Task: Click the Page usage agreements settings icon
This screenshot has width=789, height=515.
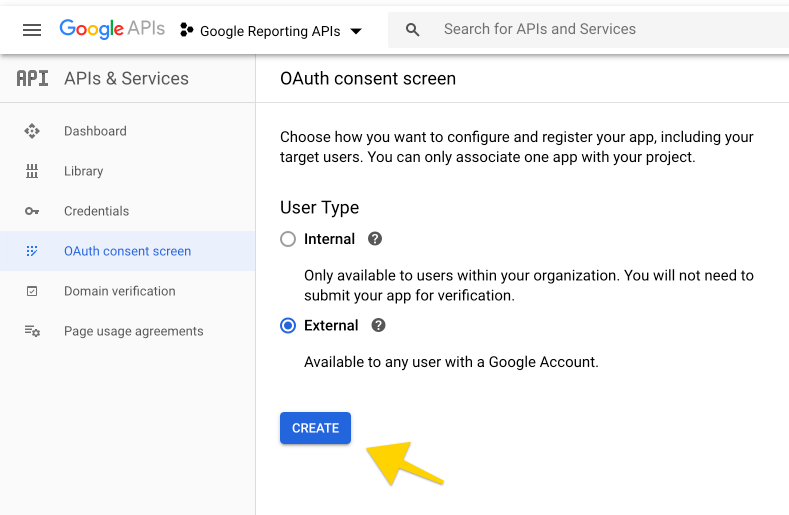Action: [32, 331]
